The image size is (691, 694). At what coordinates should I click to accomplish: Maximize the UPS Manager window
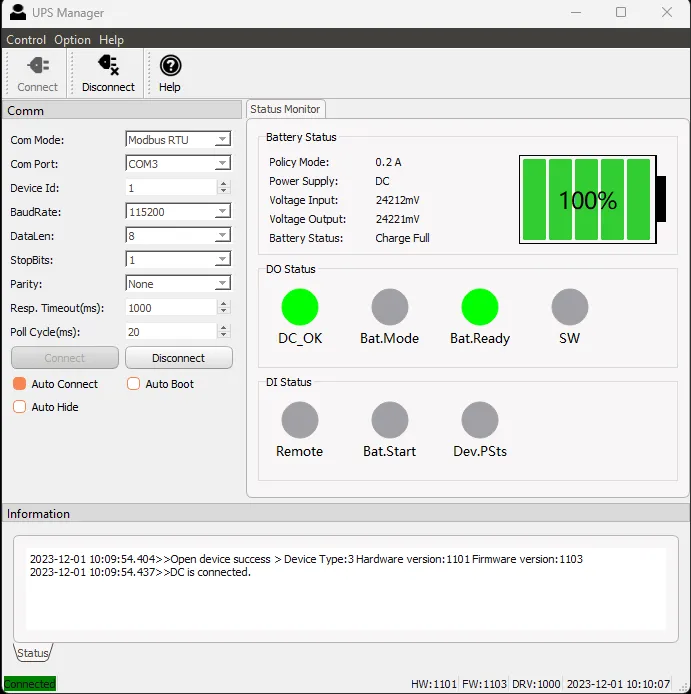(x=621, y=12)
